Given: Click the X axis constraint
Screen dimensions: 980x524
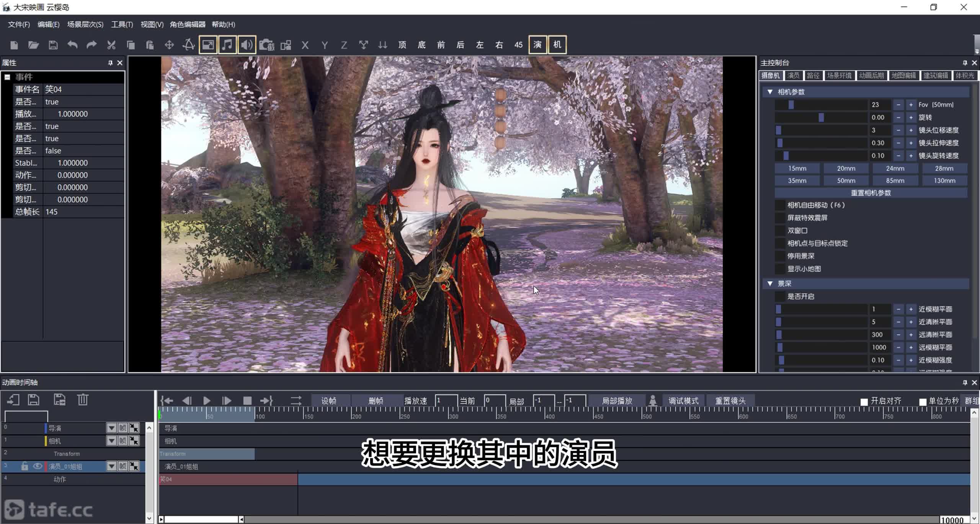Looking at the screenshot, I should (x=305, y=45).
